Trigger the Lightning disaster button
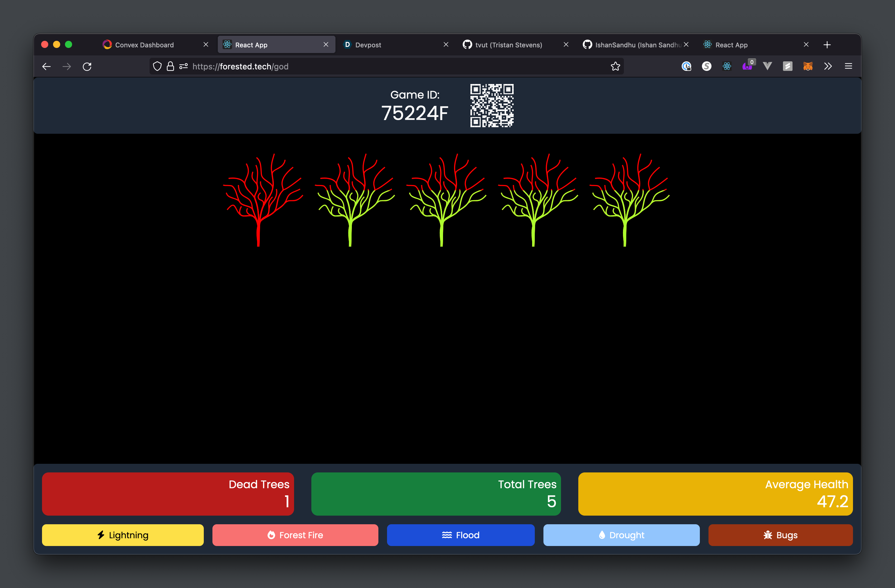The image size is (895, 588). tap(122, 535)
